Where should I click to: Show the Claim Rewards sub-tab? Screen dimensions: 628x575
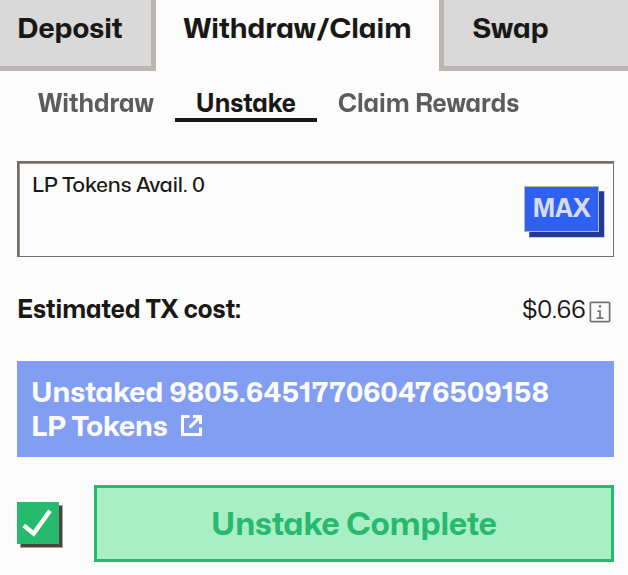(x=428, y=103)
